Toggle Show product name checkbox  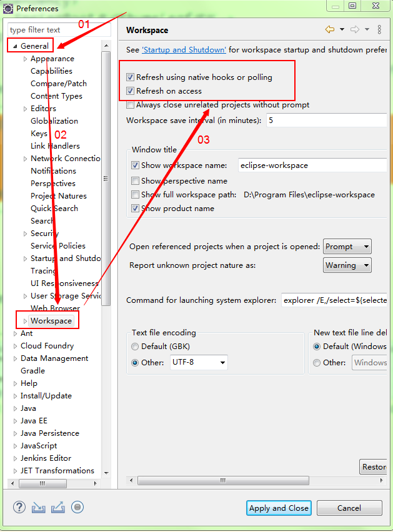[135, 209]
